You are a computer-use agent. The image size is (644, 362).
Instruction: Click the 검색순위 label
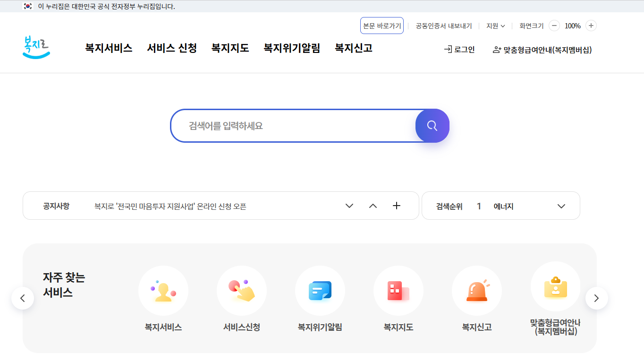[x=449, y=207]
